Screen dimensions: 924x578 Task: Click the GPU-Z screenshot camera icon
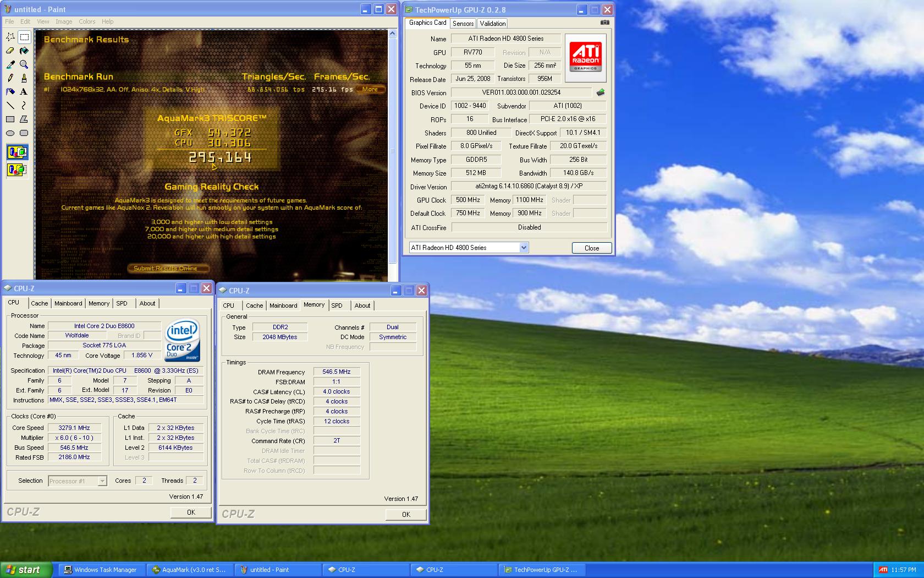(x=604, y=23)
